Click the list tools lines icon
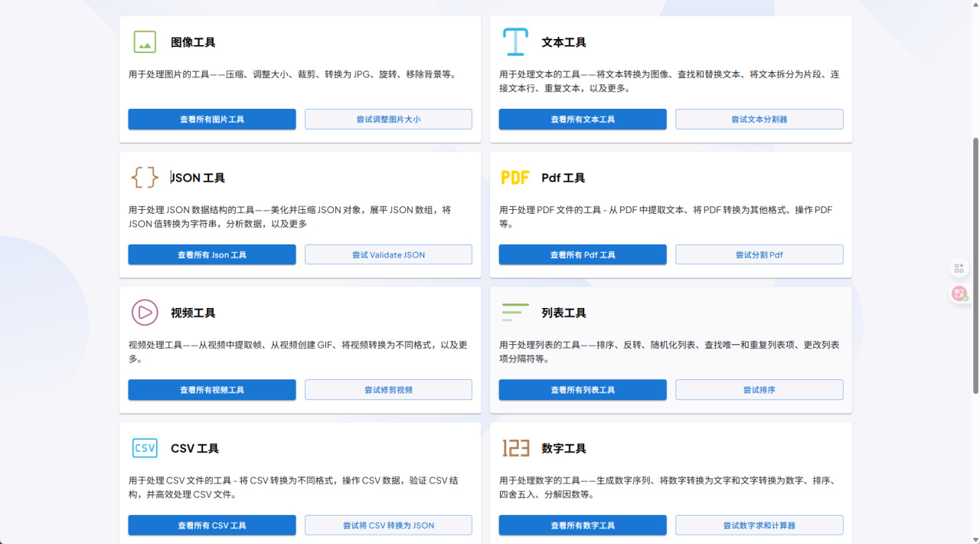 (515, 313)
